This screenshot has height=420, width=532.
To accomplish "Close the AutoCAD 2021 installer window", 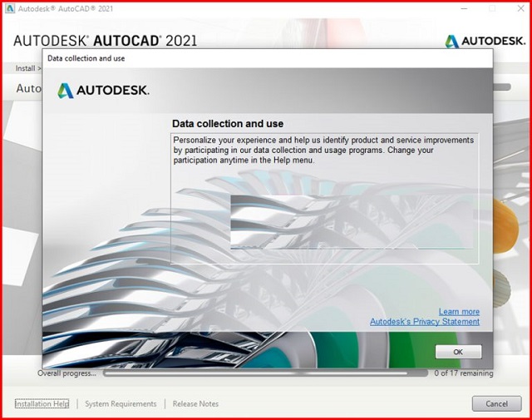I will (521, 8).
